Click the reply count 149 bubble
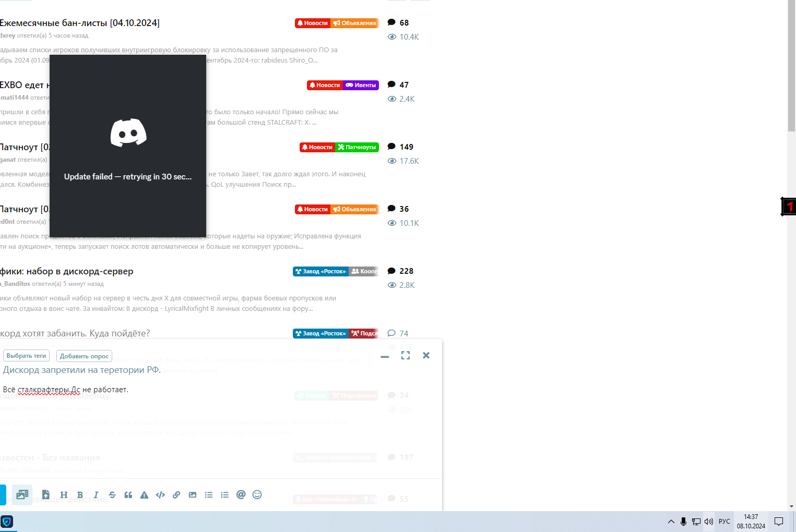The width and height of the screenshot is (796, 532). pyautogui.click(x=400, y=147)
